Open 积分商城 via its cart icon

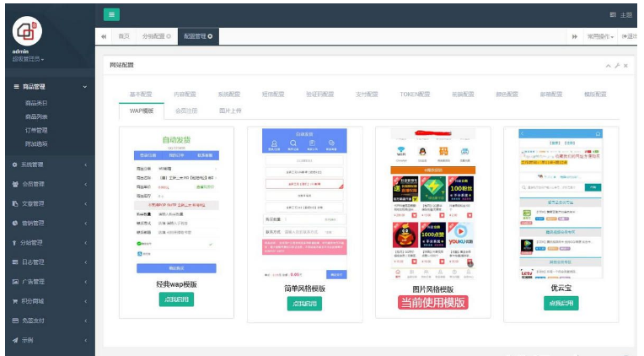[14, 301]
